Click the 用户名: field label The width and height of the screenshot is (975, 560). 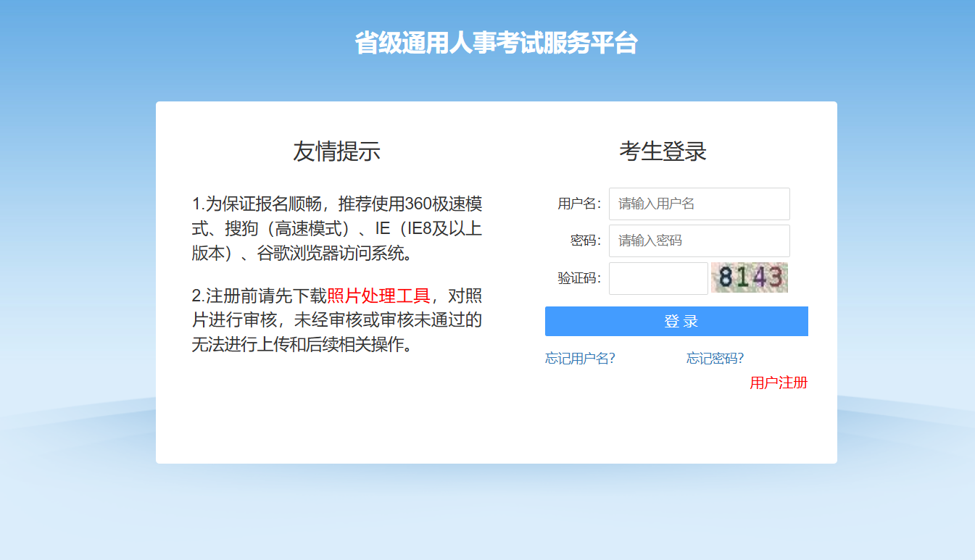click(578, 204)
